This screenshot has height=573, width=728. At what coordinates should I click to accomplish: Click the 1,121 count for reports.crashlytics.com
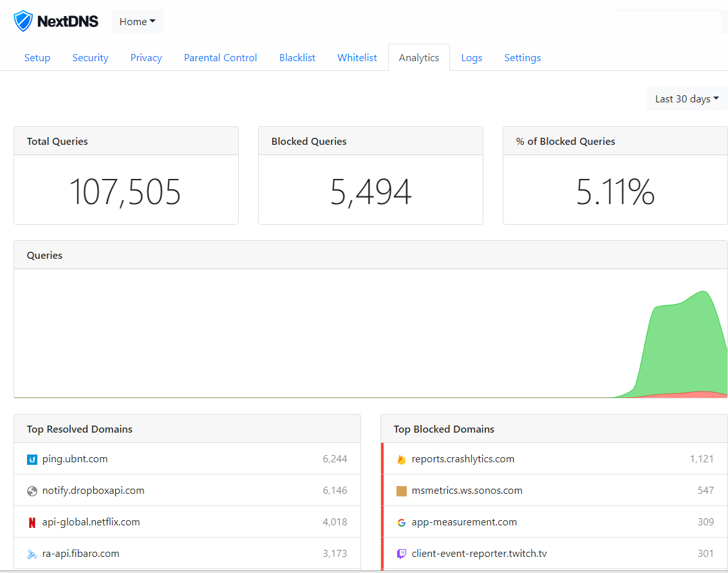(702, 459)
